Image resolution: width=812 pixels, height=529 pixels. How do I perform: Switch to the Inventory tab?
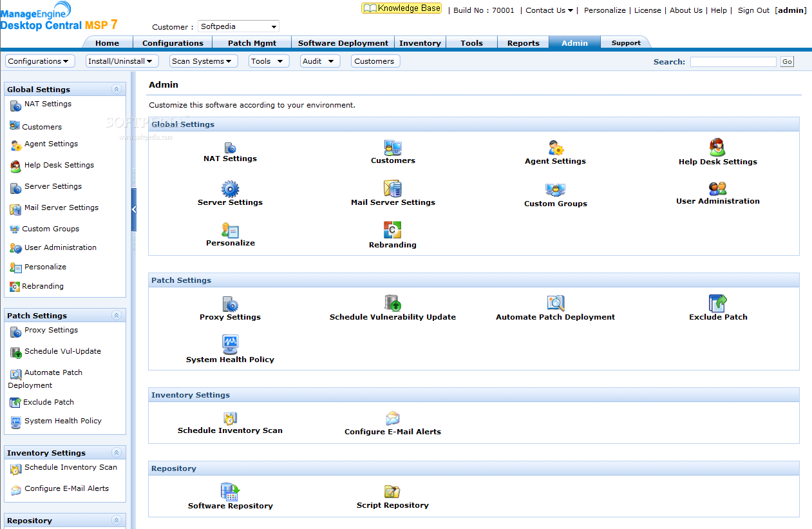[420, 43]
